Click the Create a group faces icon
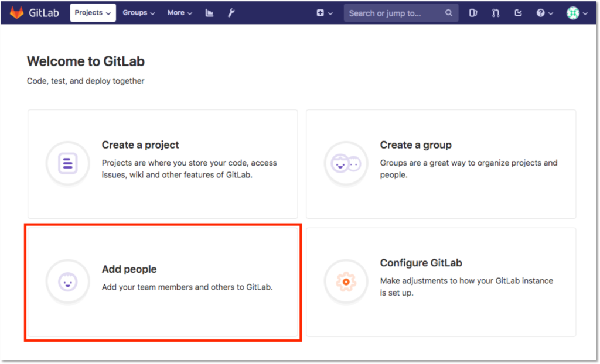 [x=346, y=163]
